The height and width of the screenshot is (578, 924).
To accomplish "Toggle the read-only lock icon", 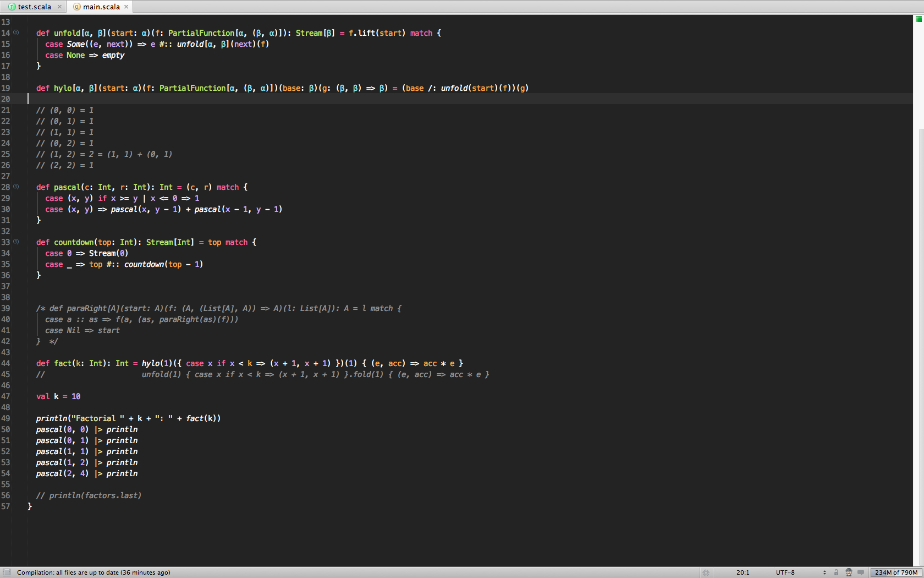I will (836, 572).
